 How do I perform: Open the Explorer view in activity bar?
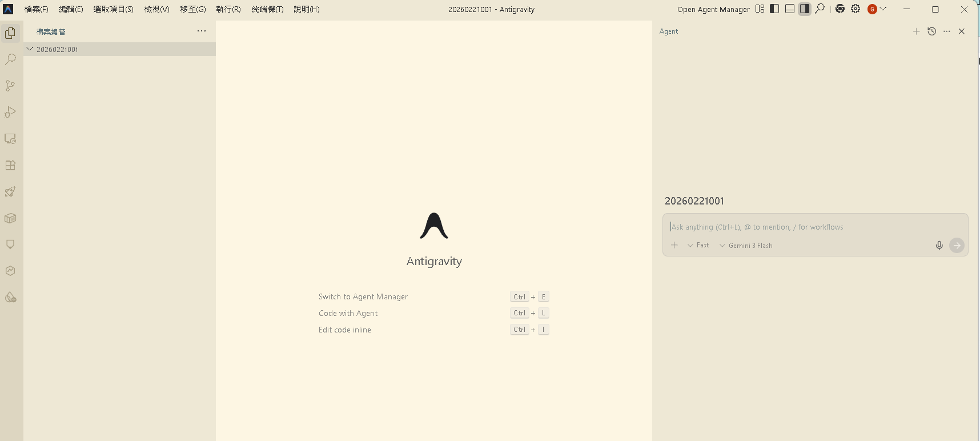pyautogui.click(x=10, y=33)
